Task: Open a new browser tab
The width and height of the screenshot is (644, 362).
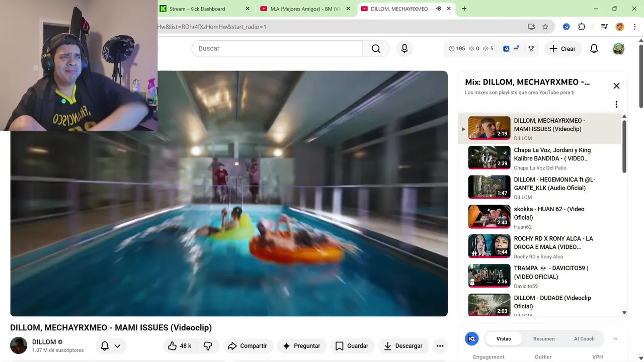Action: 464,9
